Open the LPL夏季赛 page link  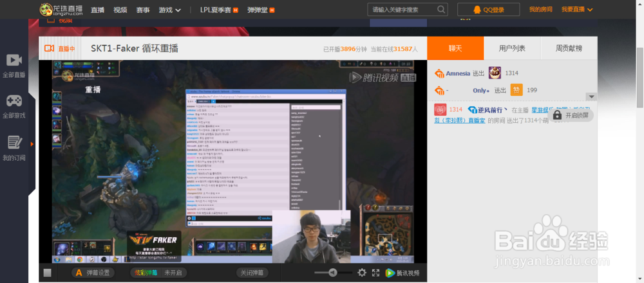219,10
